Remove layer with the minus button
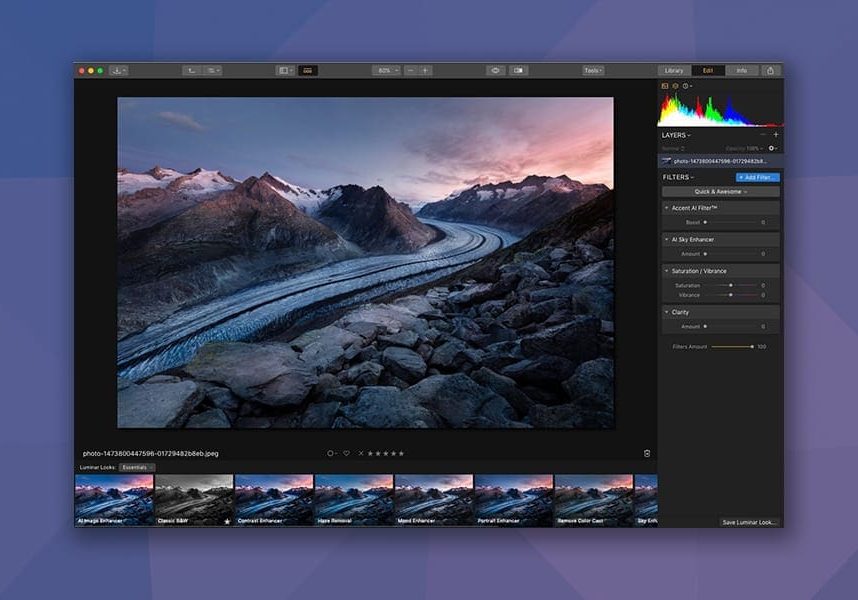This screenshot has width=858, height=600. [x=763, y=135]
